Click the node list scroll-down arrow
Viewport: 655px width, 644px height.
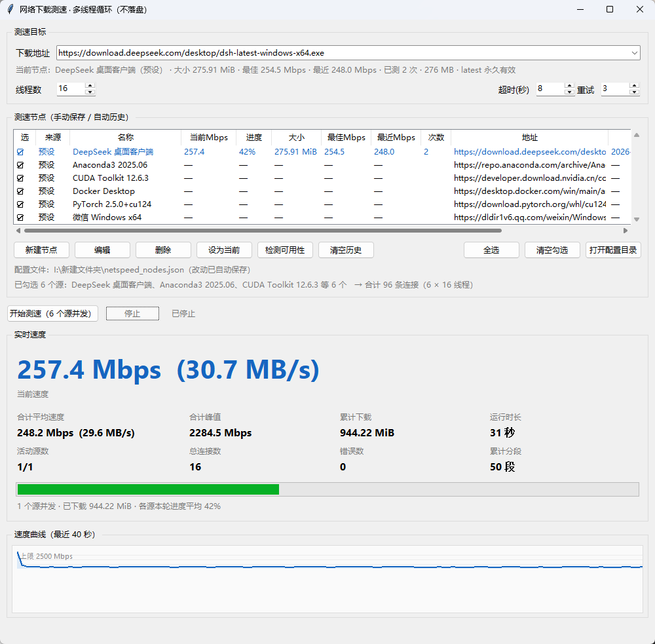click(637, 219)
